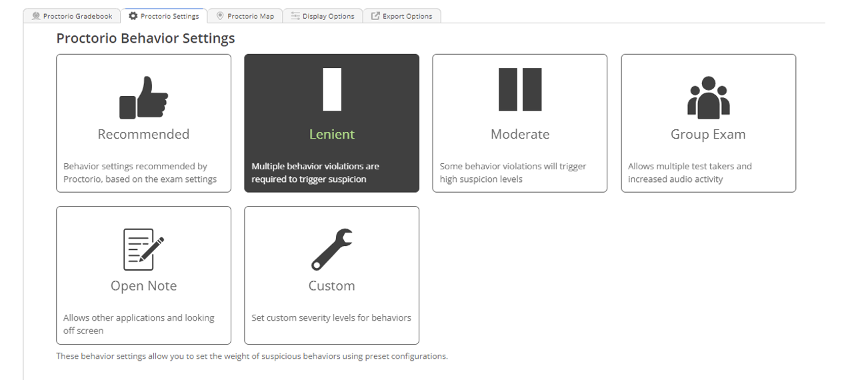Choose the Custom severity preset label
Screen dimensions: 868x380
332,286
